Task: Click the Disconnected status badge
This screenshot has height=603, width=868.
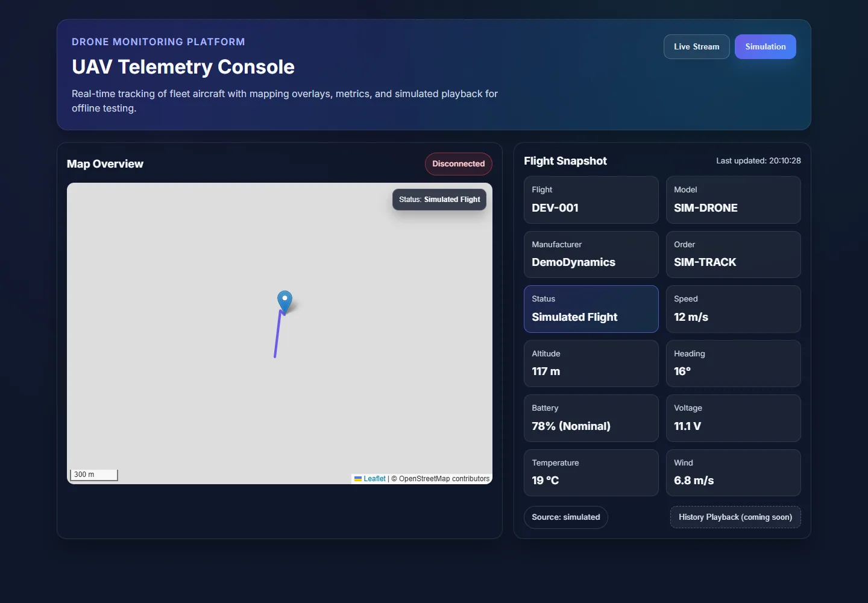Action: click(x=459, y=164)
